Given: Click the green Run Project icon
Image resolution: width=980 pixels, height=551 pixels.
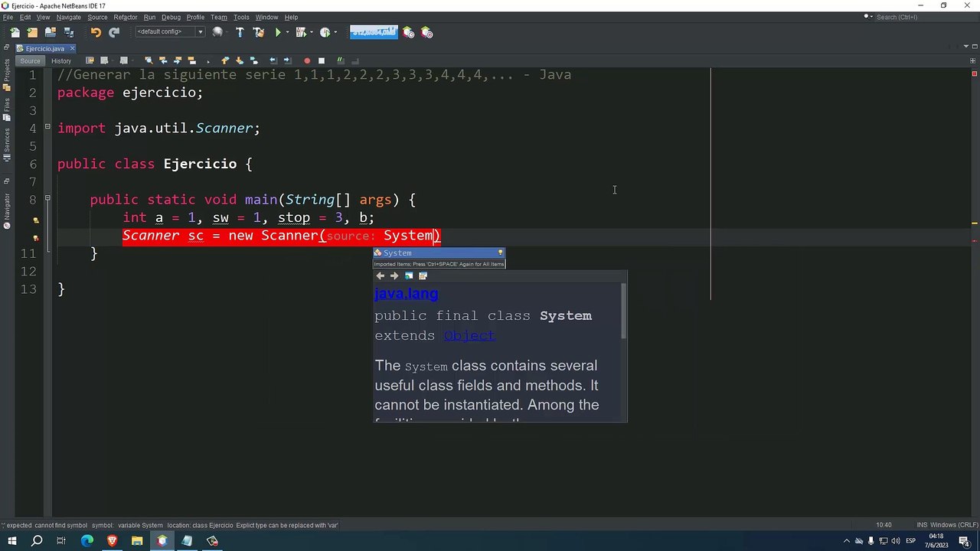Looking at the screenshot, I should click(x=278, y=32).
